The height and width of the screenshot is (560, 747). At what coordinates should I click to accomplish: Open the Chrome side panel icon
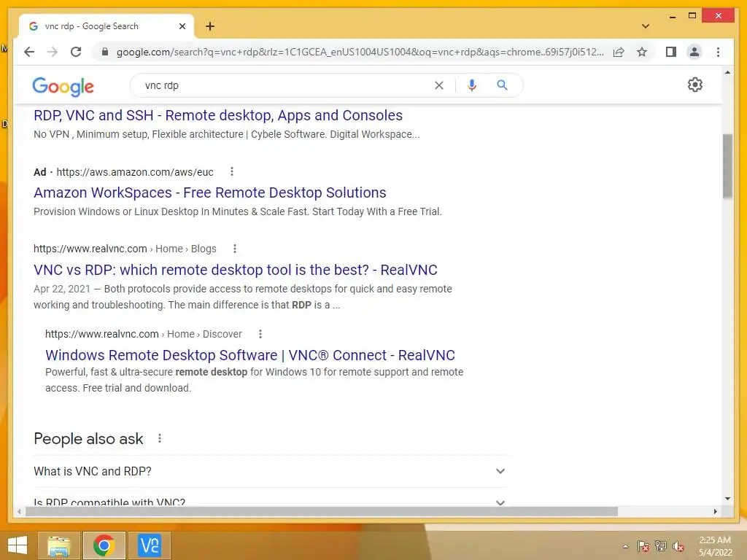coord(671,52)
